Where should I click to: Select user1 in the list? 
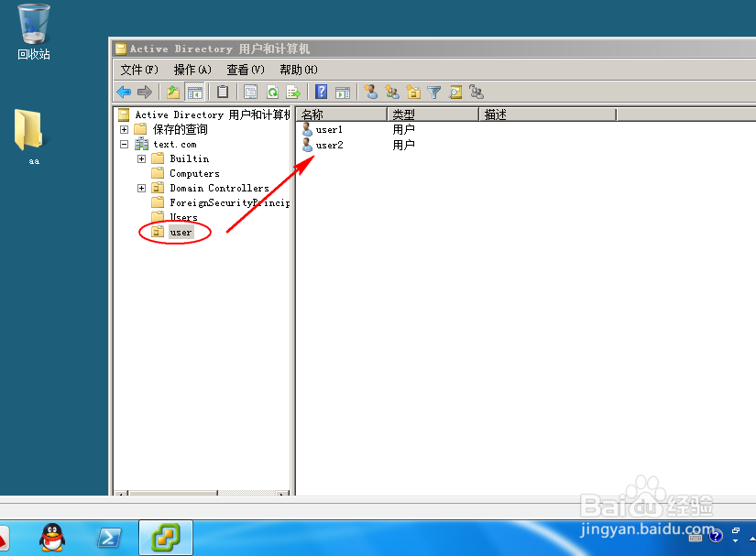(x=329, y=129)
